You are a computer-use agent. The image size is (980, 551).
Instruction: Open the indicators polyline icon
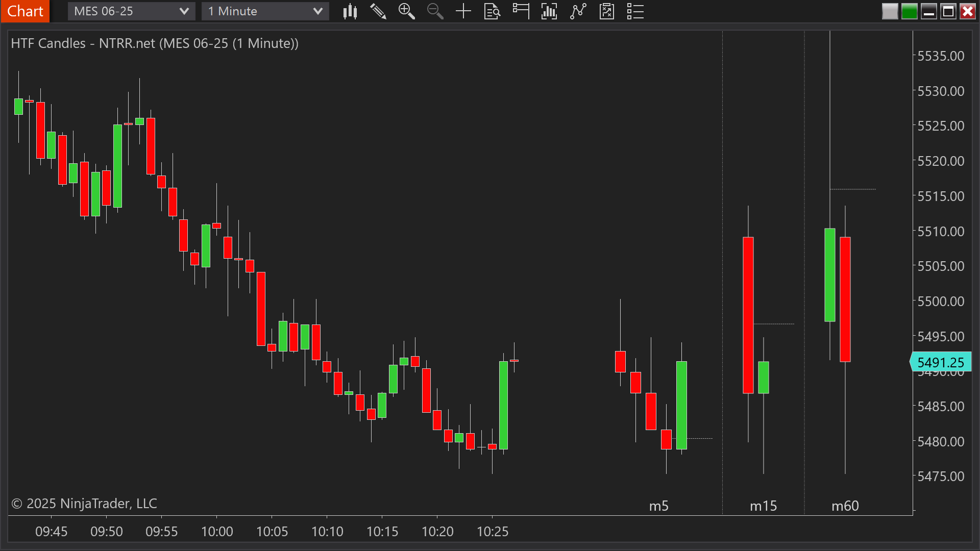(578, 11)
